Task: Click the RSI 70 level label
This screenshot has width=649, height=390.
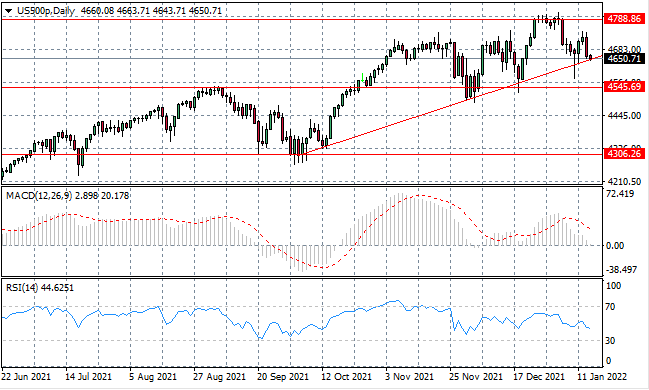Action: 610,307
